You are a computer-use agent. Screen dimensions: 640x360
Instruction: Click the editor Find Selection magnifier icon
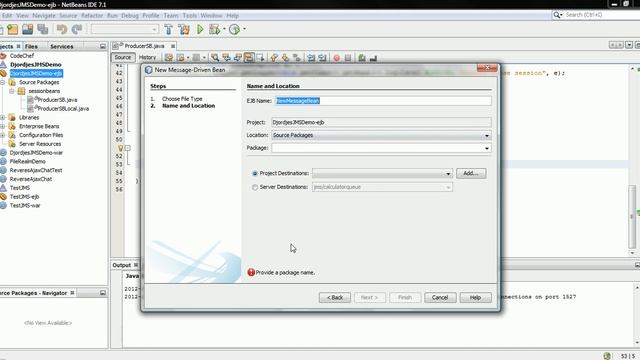point(215,58)
